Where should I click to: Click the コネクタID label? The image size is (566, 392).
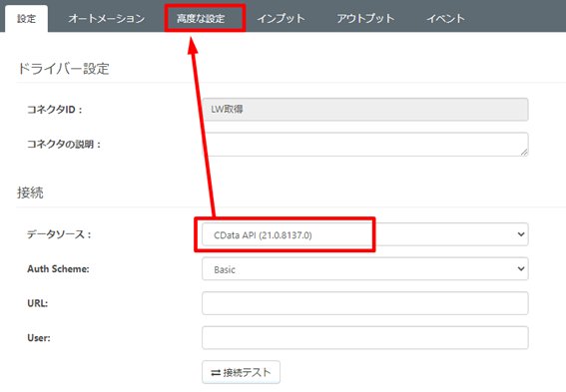(55, 110)
